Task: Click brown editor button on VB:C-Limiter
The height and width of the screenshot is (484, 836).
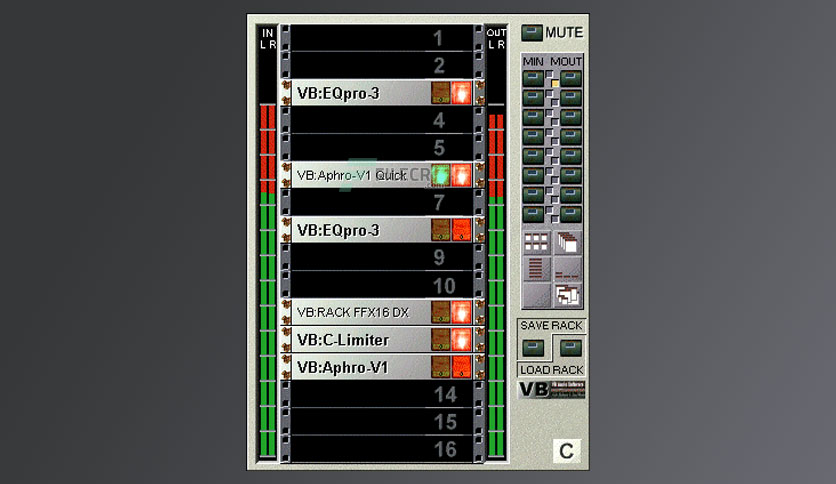Action: point(440,340)
